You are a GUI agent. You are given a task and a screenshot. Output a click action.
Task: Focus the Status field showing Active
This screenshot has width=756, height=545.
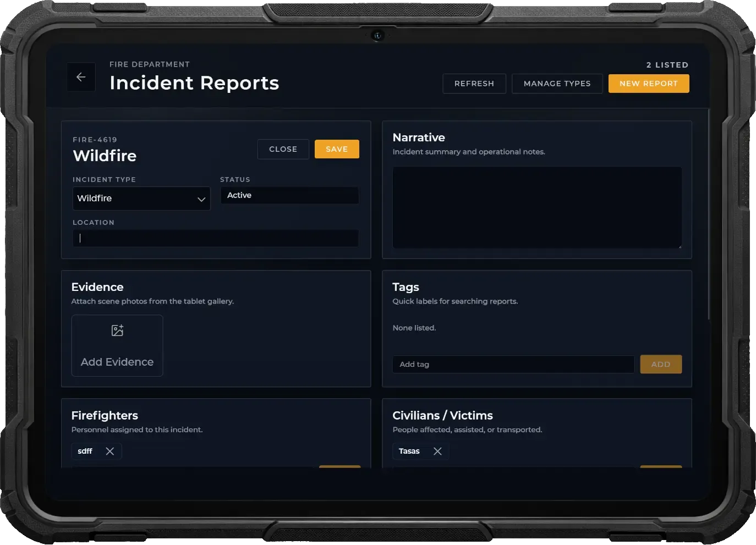289,195
